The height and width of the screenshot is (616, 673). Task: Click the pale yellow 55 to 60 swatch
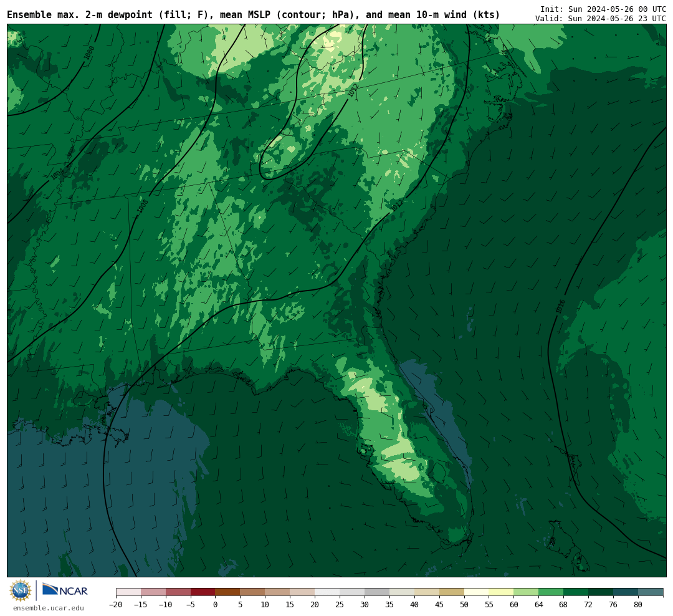coord(501,592)
